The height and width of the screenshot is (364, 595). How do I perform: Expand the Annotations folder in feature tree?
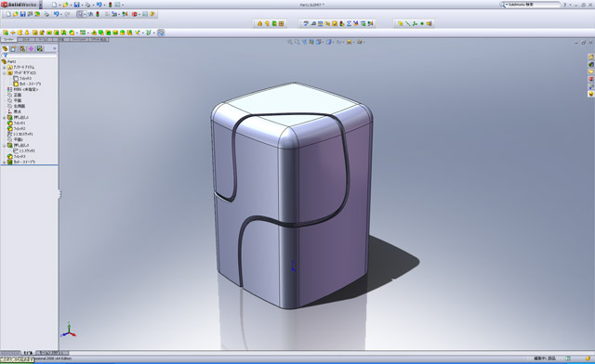pyautogui.click(x=5, y=67)
